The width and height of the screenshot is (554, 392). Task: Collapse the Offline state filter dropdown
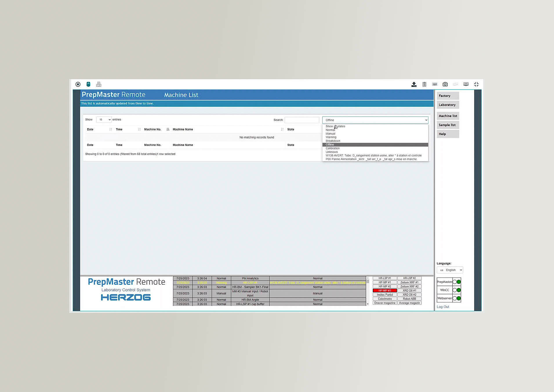click(x=375, y=120)
